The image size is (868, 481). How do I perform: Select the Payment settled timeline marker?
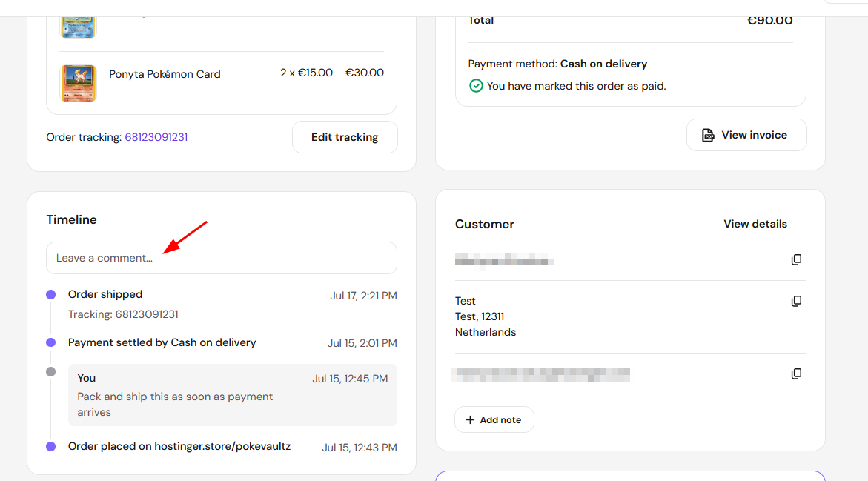pyautogui.click(x=51, y=342)
